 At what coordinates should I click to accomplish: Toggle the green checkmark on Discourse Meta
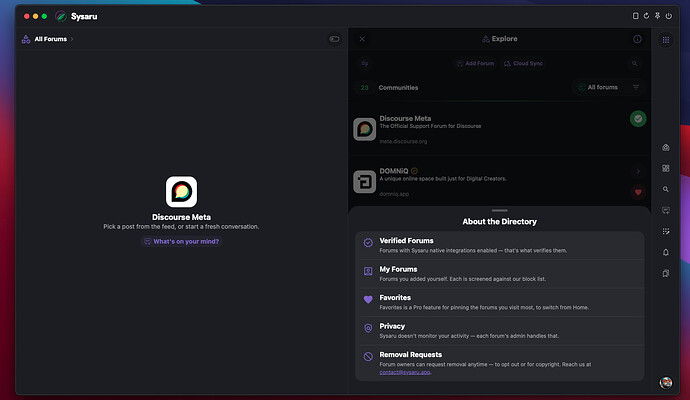(x=638, y=118)
